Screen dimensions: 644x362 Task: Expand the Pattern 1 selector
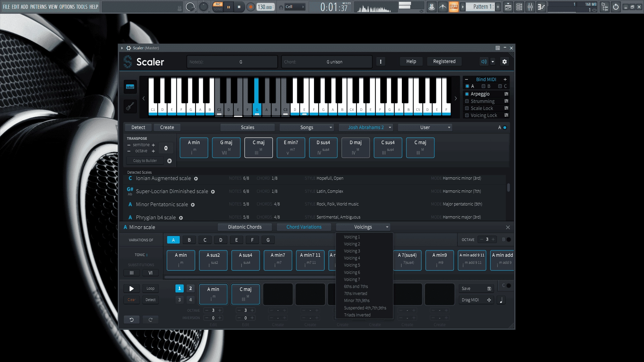[x=463, y=7]
